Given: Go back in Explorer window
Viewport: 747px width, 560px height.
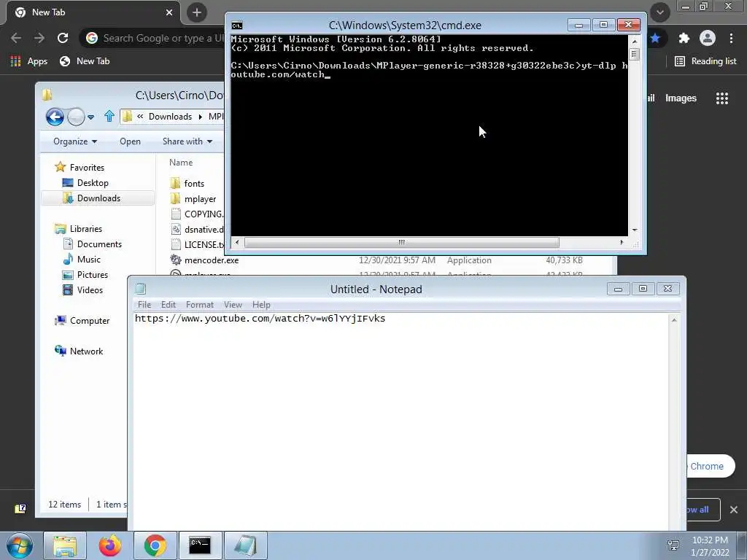Looking at the screenshot, I should (55, 117).
